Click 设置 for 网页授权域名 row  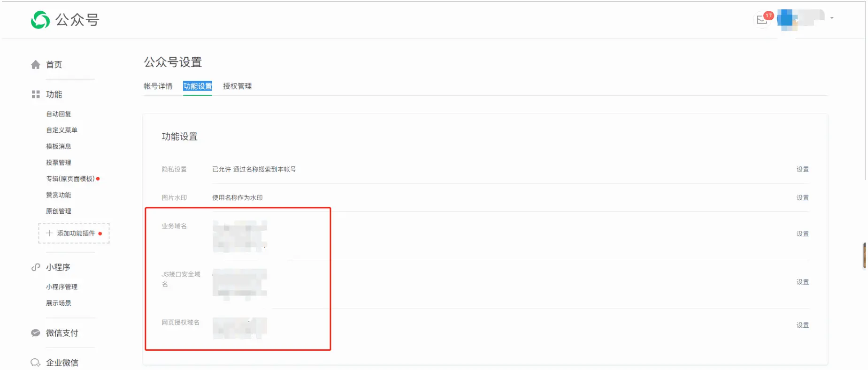click(x=803, y=325)
